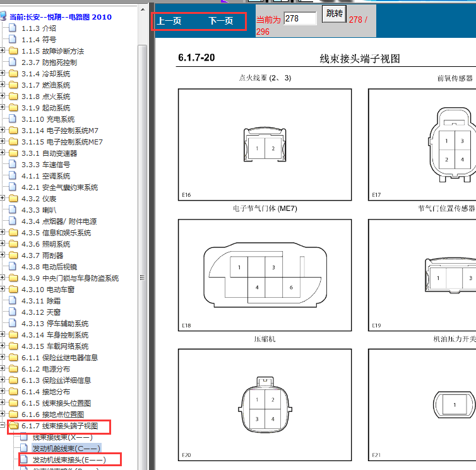The image size is (476, 470).
Task: Open 4.3.13 停车辅助系统 page
Action: (x=55, y=324)
